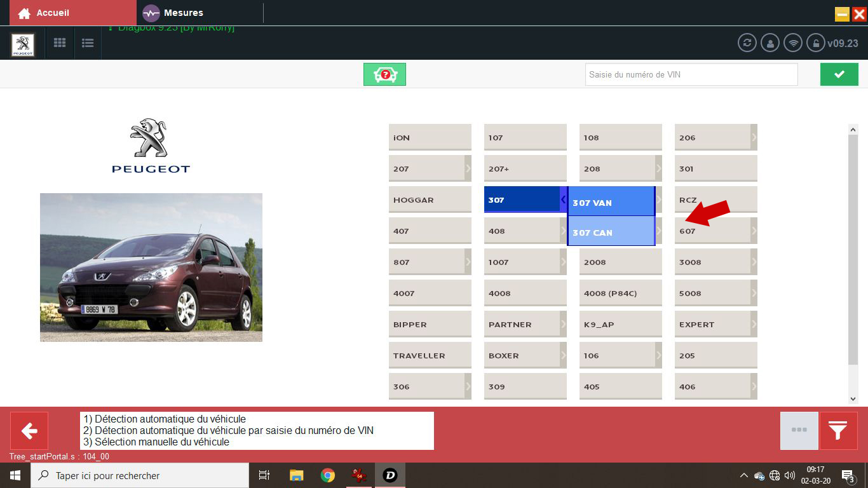This screenshot has height=488, width=868.
Task: Expand the 807 submenu arrow
Action: pyautogui.click(x=468, y=262)
